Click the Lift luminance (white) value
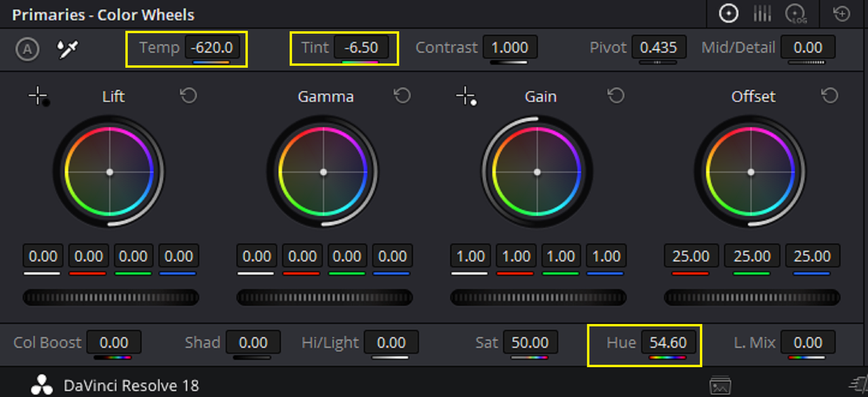The width and height of the screenshot is (868, 397). (43, 257)
